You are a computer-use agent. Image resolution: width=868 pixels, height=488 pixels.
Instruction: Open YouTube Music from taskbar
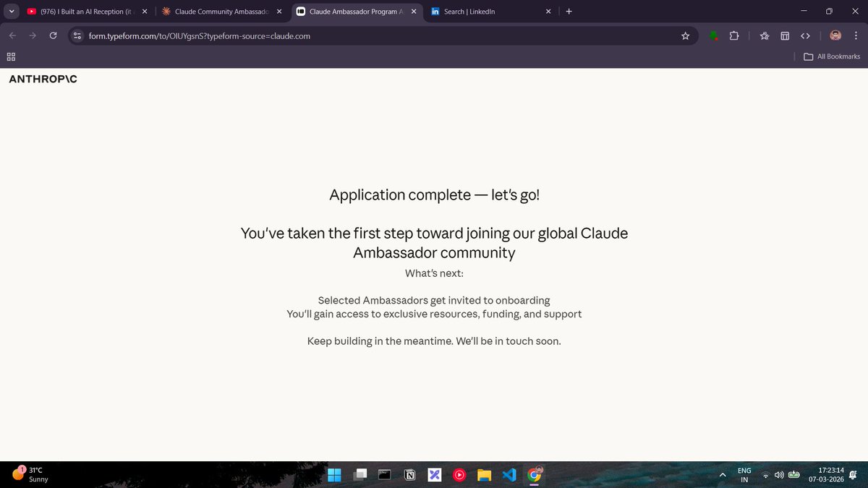tap(459, 475)
